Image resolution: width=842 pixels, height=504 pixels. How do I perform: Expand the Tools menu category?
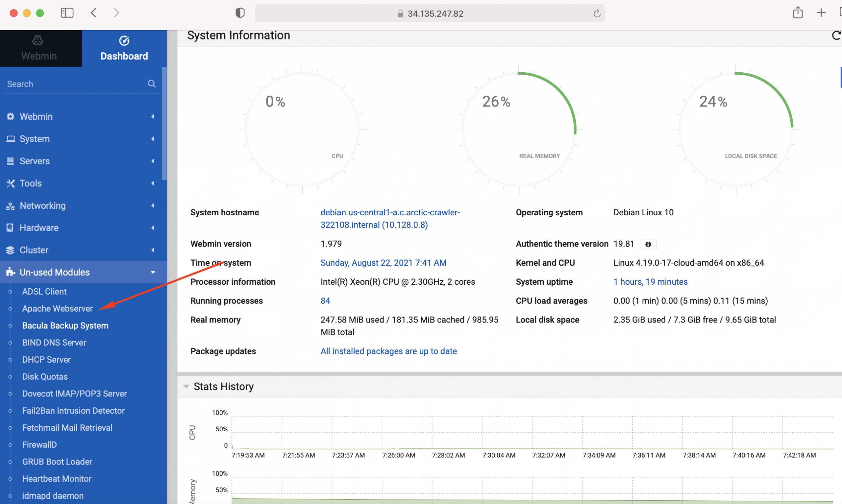tap(83, 183)
